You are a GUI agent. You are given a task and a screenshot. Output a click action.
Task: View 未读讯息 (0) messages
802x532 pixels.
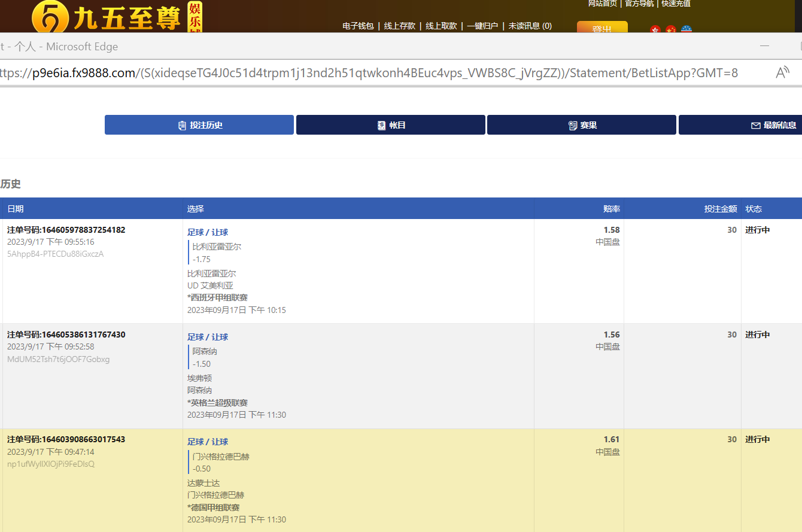coord(530,26)
